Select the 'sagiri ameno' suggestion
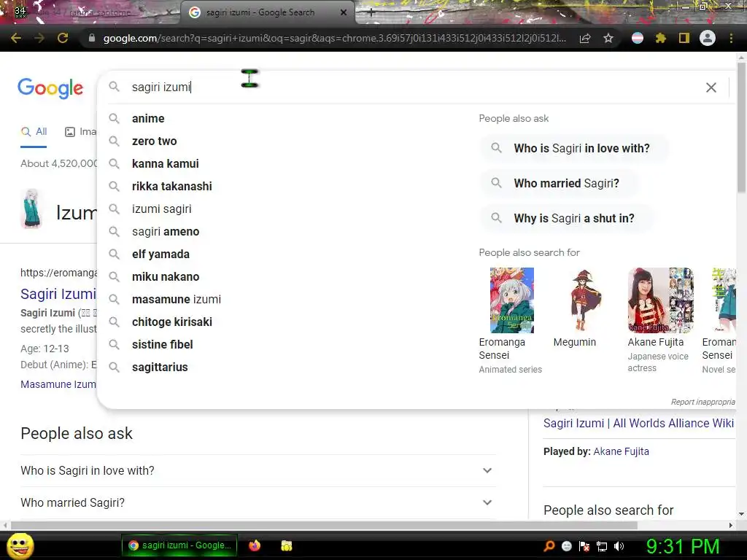Viewport: 747px width, 560px height. tap(166, 231)
